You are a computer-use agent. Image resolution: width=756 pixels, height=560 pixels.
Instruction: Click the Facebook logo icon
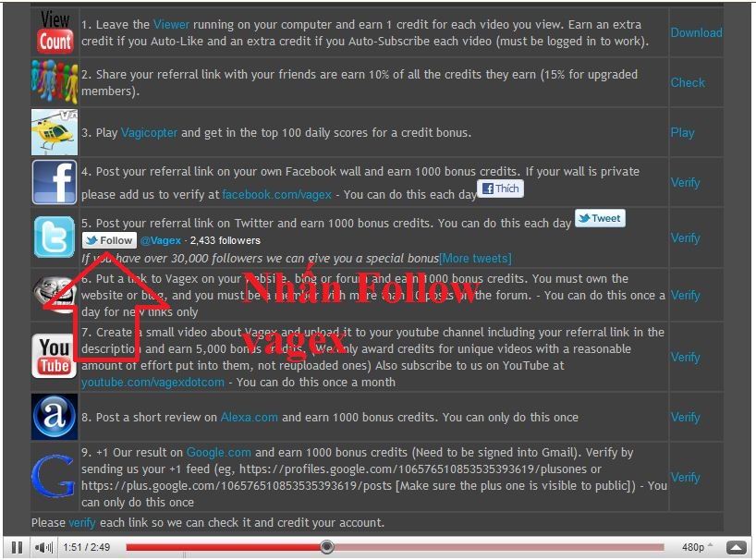[x=55, y=182]
